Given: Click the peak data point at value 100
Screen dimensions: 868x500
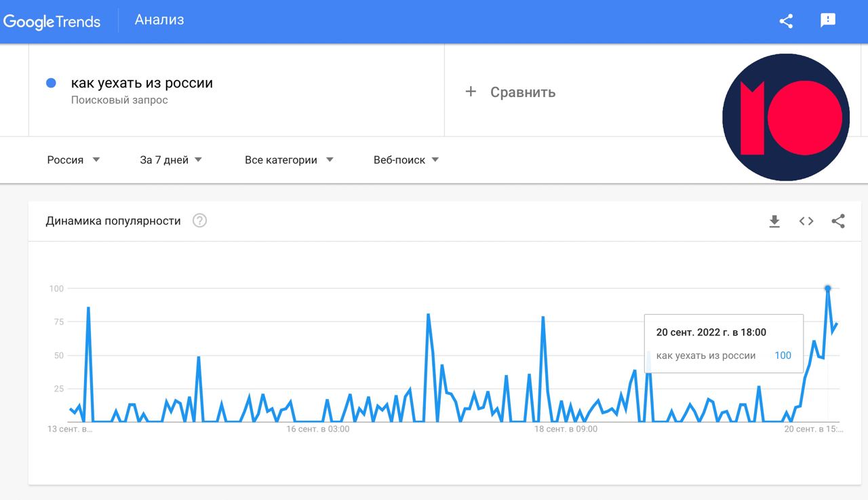Looking at the screenshot, I should tap(828, 288).
